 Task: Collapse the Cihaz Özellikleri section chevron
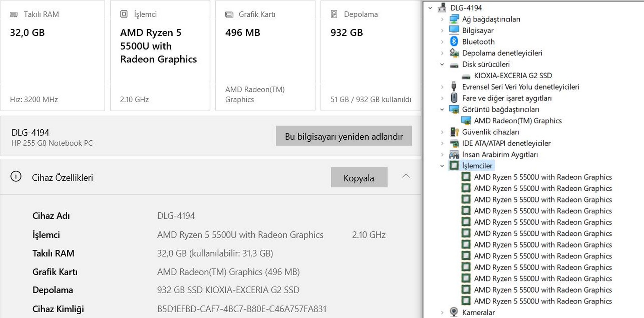[406, 176]
